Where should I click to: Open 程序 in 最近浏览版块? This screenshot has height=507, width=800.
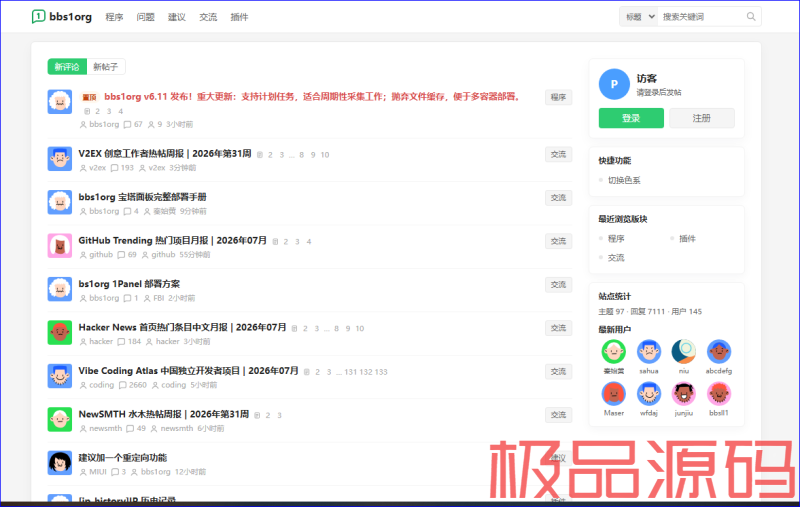tap(616, 238)
